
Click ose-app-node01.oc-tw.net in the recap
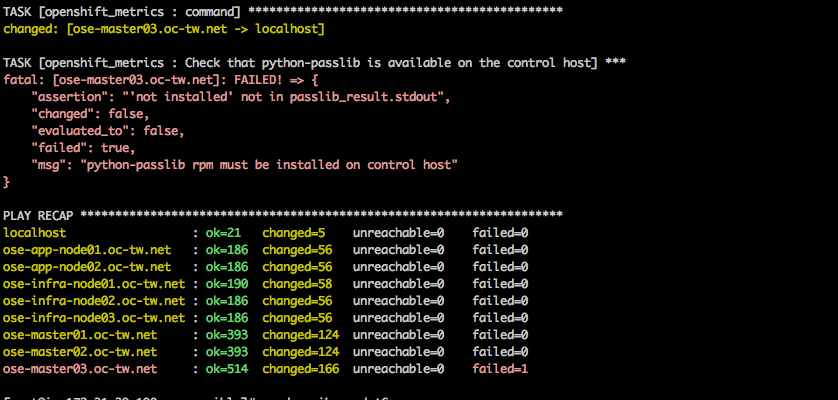[87, 250]
